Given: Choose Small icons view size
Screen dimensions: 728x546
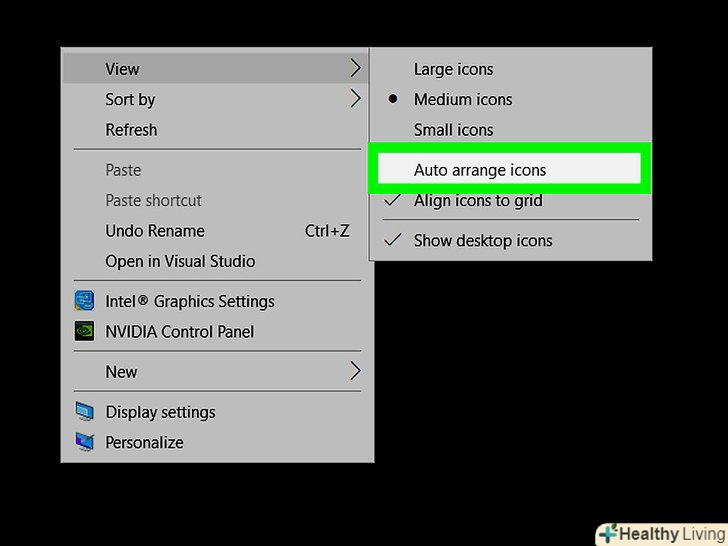Looking at the screenshot, I should 454,129.
